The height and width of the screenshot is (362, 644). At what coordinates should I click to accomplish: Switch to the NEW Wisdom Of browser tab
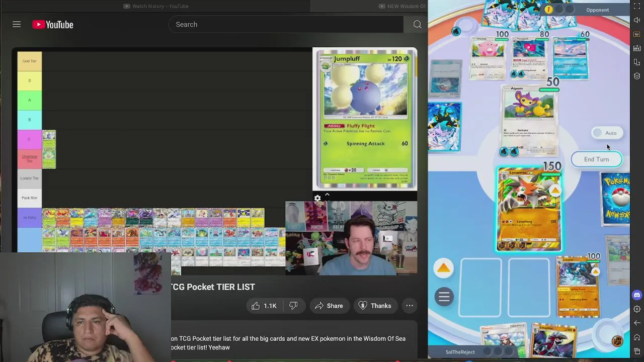point(403,6)
